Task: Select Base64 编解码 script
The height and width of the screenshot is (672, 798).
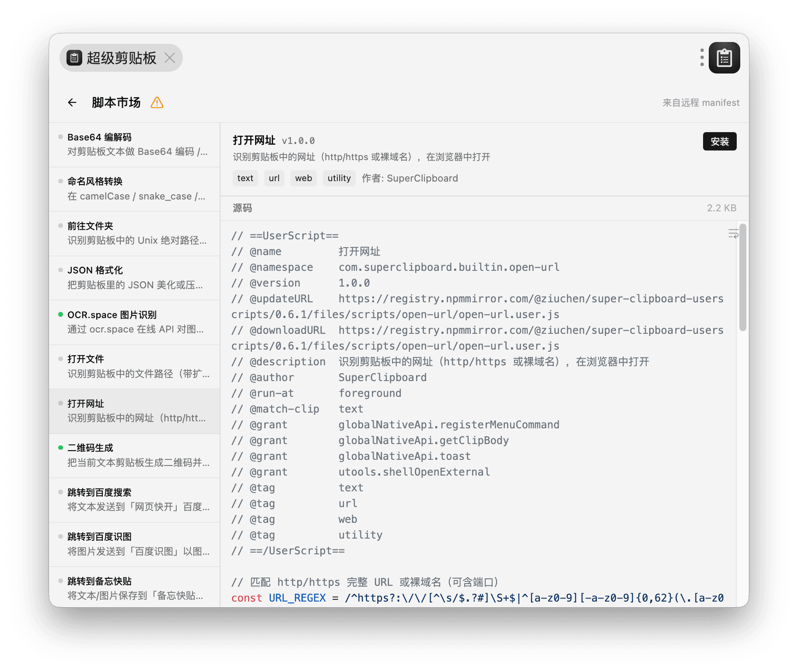Action: point(134,145)
